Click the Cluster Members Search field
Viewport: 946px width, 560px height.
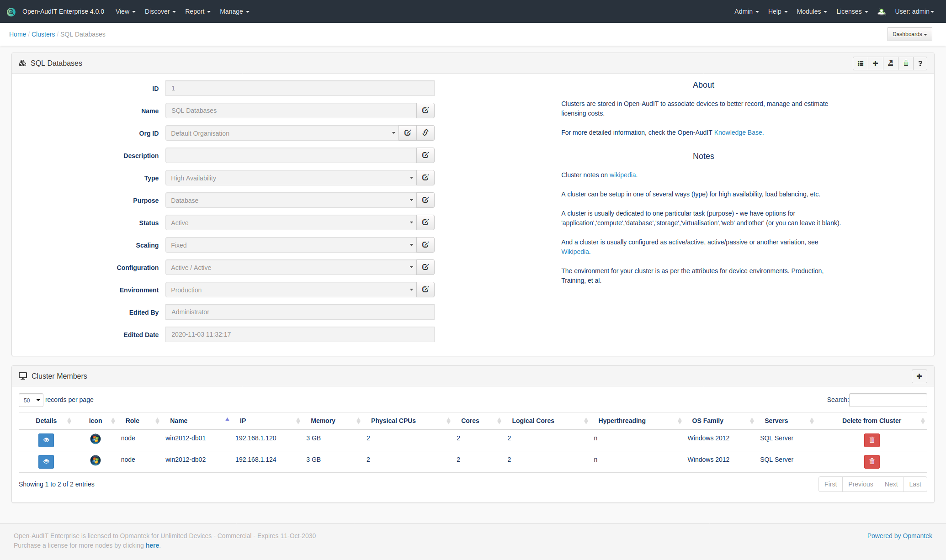[888, 400]
